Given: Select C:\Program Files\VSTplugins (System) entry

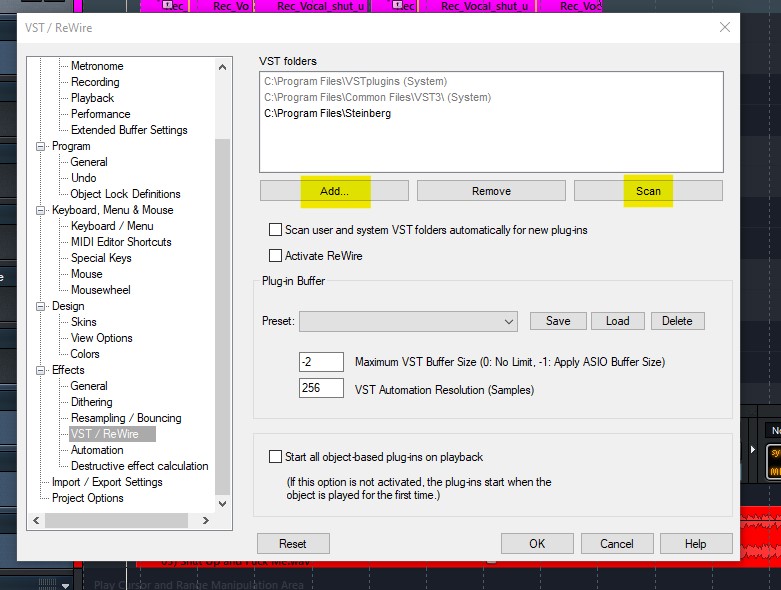Looking at the screenshot, I should [x=356, y=81].
